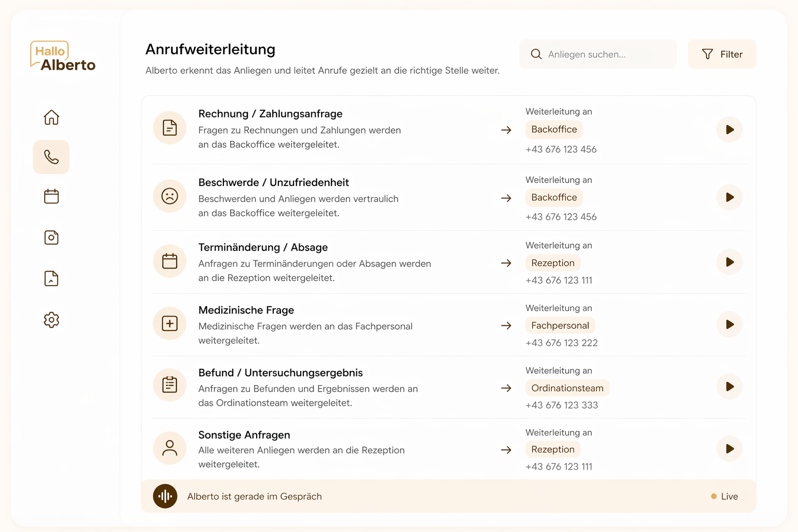Viewport: 798px width, 532px height.
Task: Play the Sonstige Anfragen preview
Action: pyautogui.click(x=729, y=448)
